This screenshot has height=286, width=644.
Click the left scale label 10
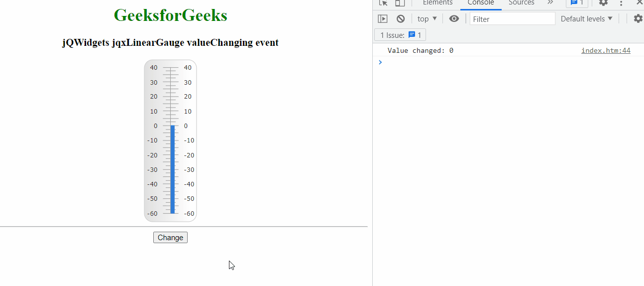tap(154, 112)
